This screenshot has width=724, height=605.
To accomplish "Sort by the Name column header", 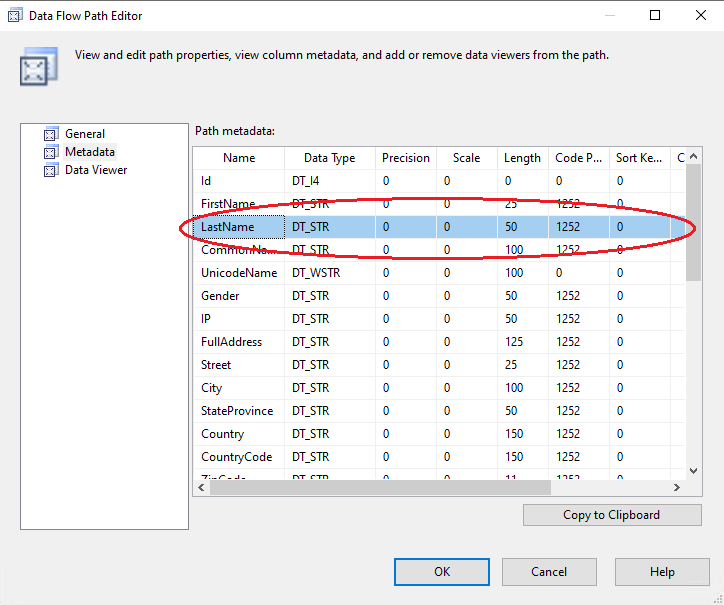I will tap(239, 158).
